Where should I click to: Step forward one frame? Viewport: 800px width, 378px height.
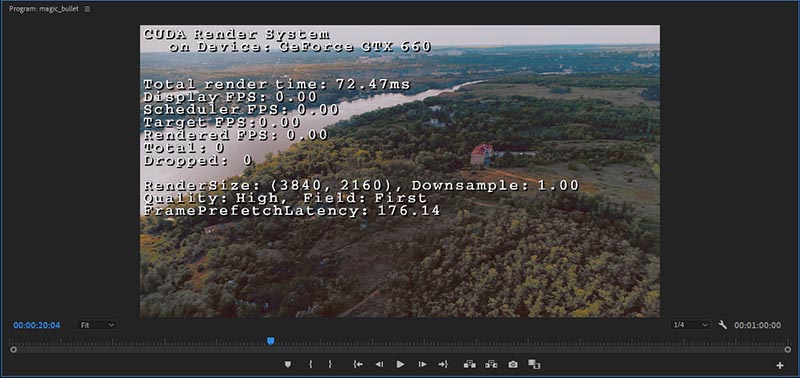[422, 364]
